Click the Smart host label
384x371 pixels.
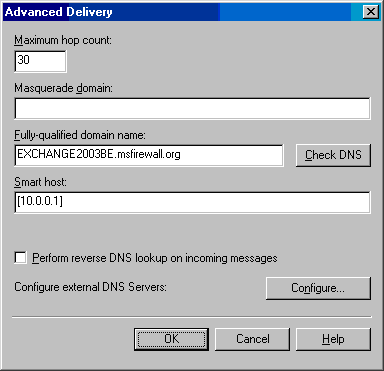point(40,182)
